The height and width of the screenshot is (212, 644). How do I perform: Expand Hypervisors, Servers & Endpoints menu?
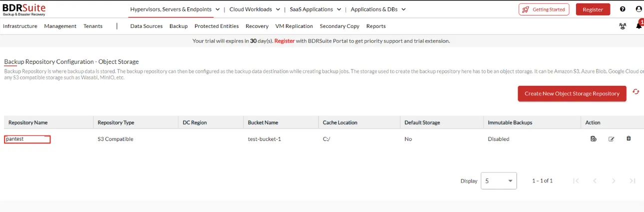click(175, 9)
